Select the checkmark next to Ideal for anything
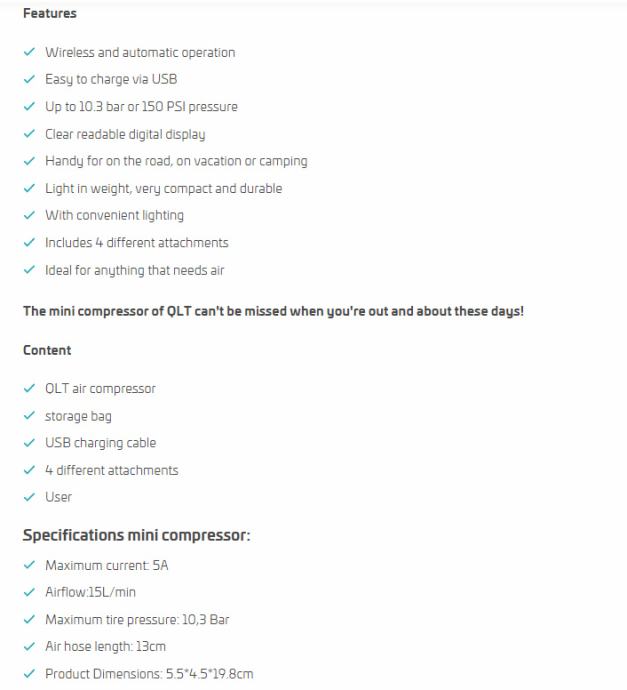 pyautogui.click(x=29, y=270)
